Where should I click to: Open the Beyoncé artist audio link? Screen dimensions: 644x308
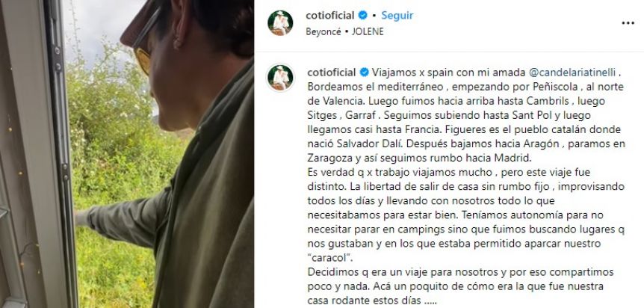323,31
